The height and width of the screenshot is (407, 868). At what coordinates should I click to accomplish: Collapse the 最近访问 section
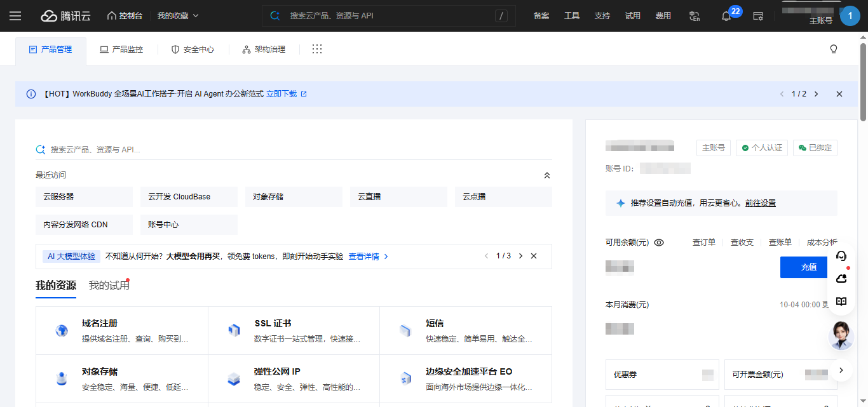click(x=547, y=175)
